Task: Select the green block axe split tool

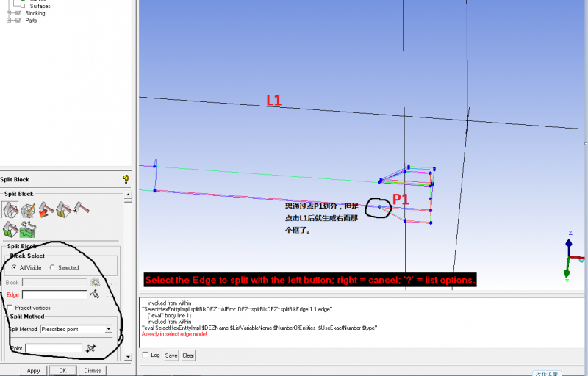Action: tap(10, 229)
